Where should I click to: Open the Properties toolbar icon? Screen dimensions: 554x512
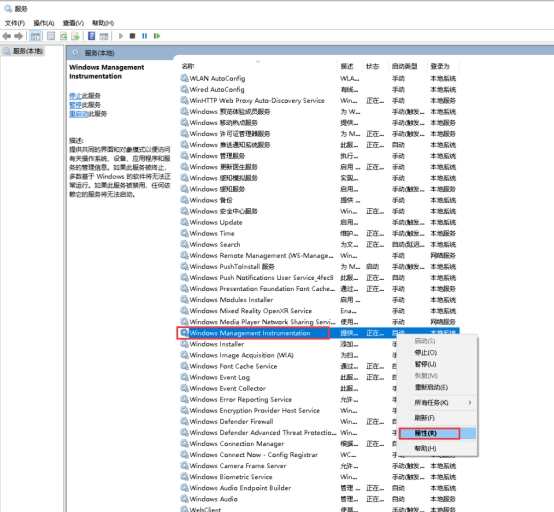pos(51,36)
